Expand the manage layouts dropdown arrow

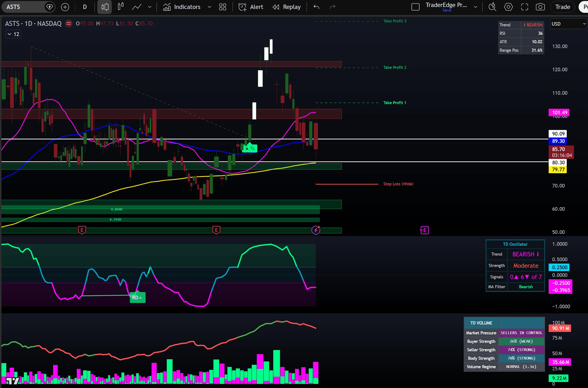click(x=476, y=7)
